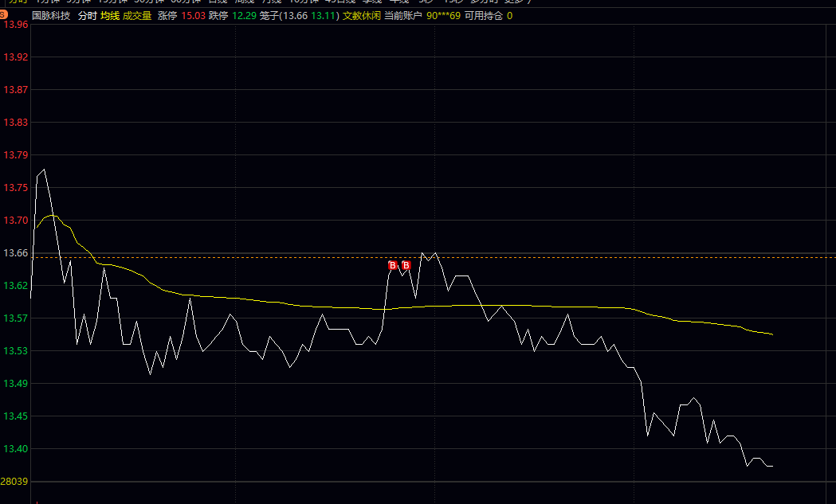Click the 13.57 price axis label

tap(15, 318)
